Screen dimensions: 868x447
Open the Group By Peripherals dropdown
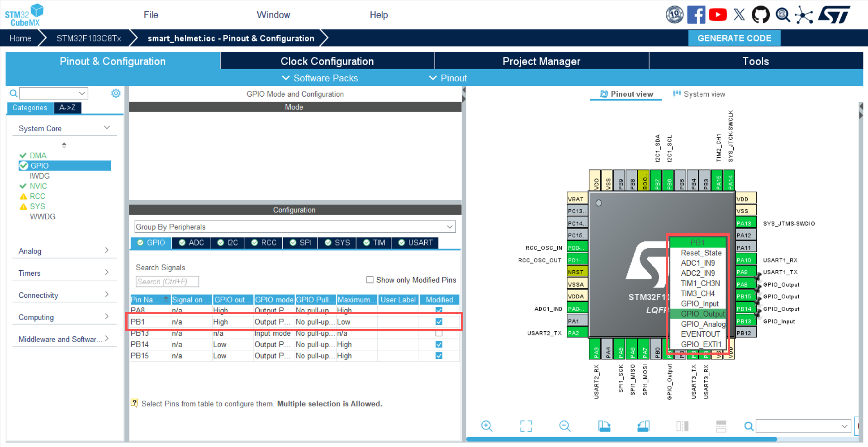(295, 227)
